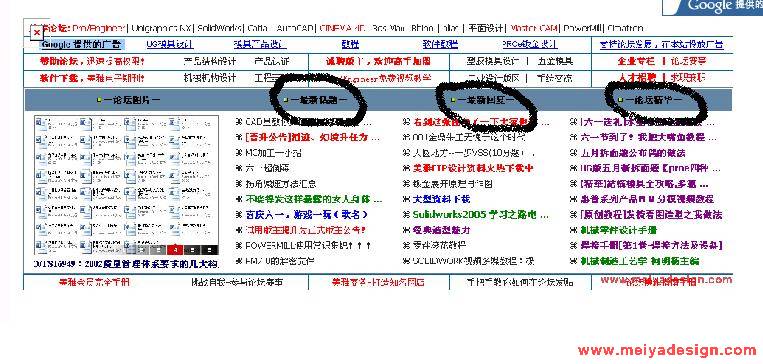
Task: Select the 论坛图片 section header
Action: [131, 100]
